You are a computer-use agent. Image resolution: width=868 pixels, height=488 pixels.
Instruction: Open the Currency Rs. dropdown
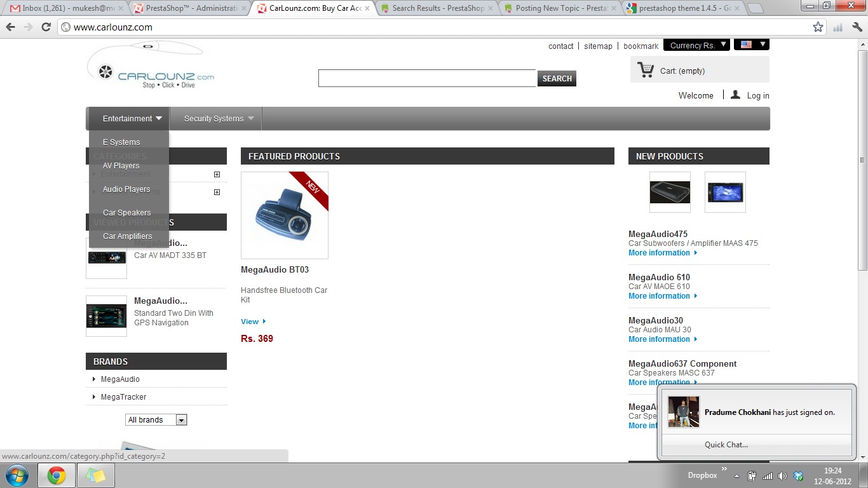696,45
